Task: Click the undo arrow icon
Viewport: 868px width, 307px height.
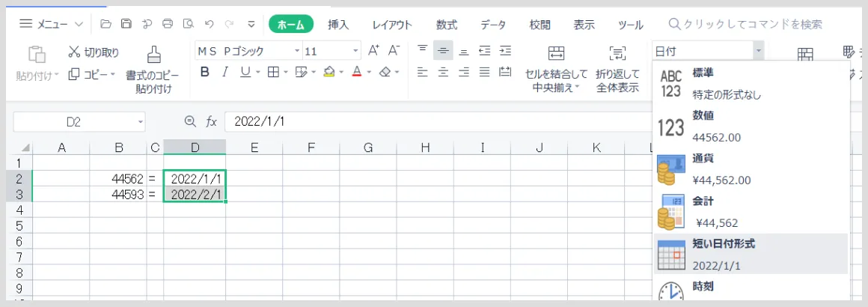Action: click(x=210, y=24)
